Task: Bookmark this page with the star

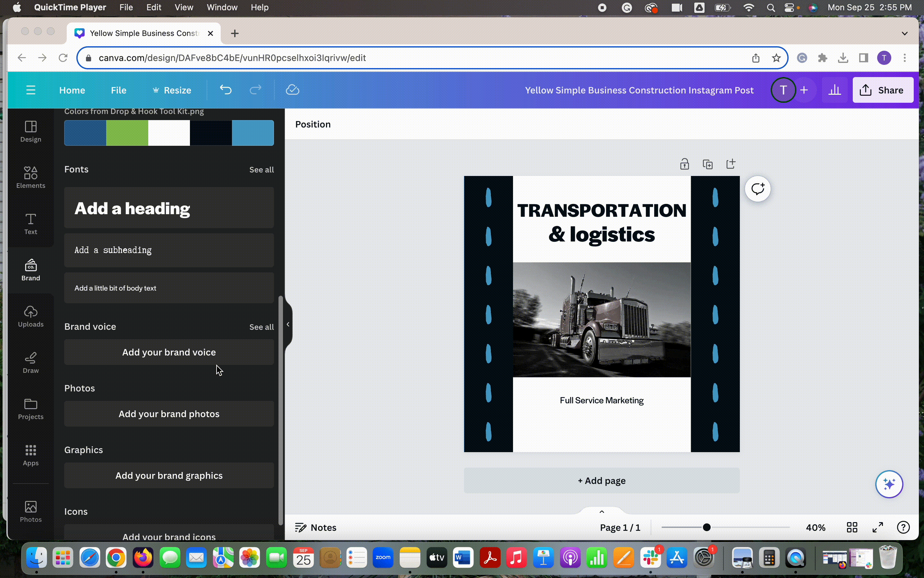Action: pyautogui.click(x=776, y=58)
